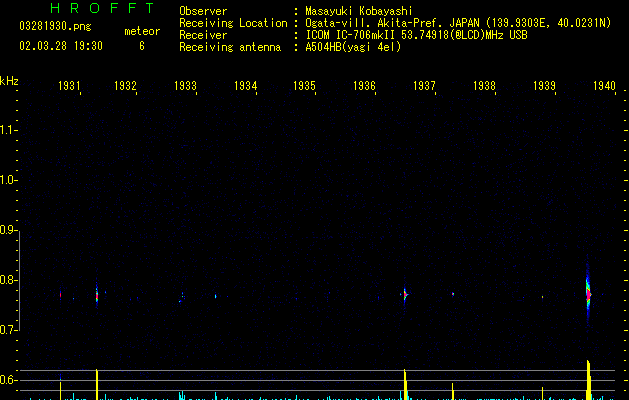This screenshot has width=629, height=400.
Task: Click the ICOM IC-706mkII receiver text
Action: tap(416, 35)
